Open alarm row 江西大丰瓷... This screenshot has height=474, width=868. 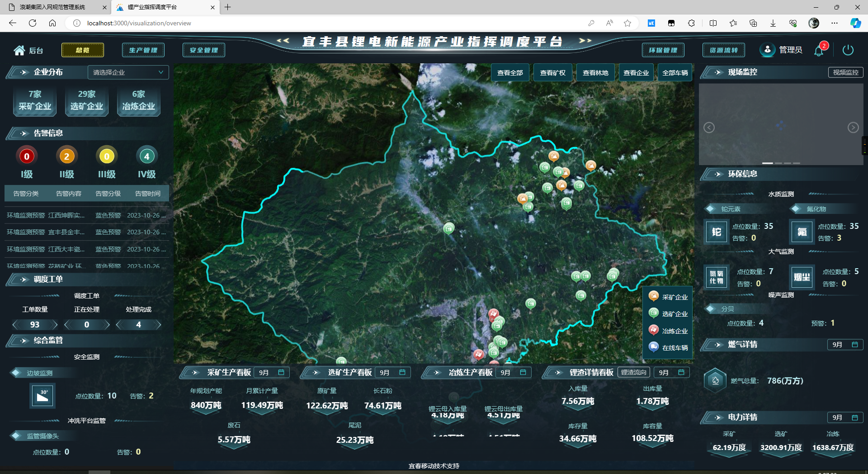point(86,249)
